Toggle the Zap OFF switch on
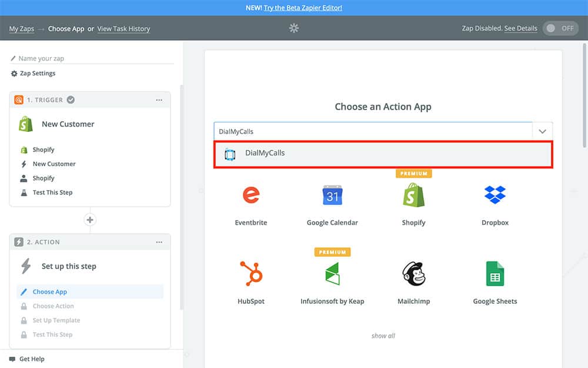The width and height of the screenshot is (588, 368). [560, 28]
